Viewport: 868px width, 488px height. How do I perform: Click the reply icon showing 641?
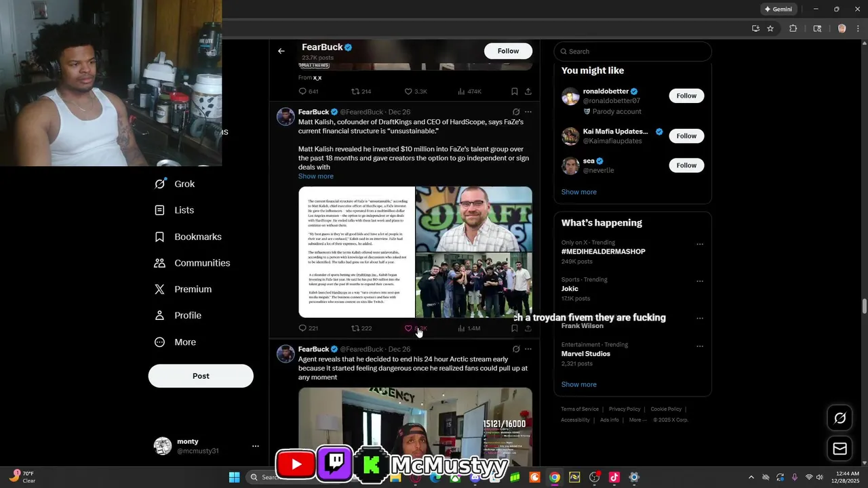point(302,91)
